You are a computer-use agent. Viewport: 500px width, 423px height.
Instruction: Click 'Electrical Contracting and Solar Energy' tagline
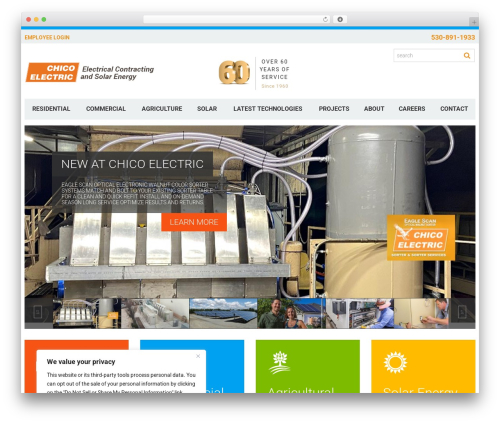point(117,73)
